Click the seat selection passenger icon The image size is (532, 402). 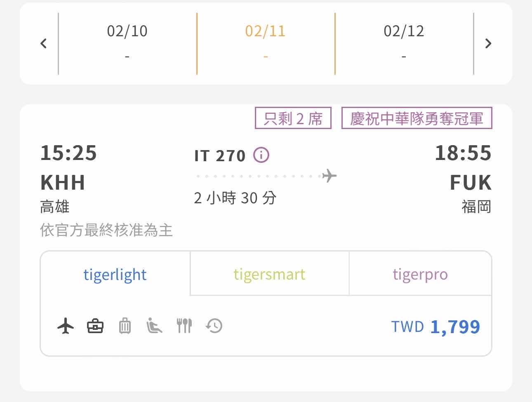[154, 326]
